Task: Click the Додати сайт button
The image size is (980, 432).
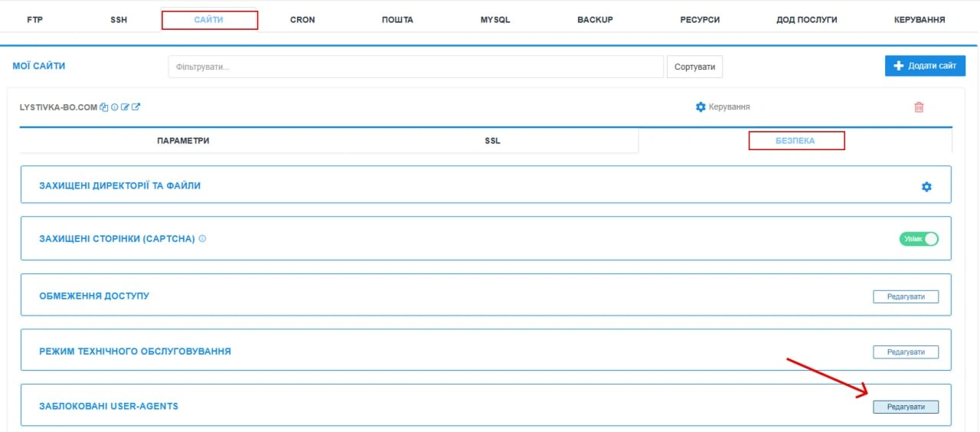Action: [x=925, y=66]
